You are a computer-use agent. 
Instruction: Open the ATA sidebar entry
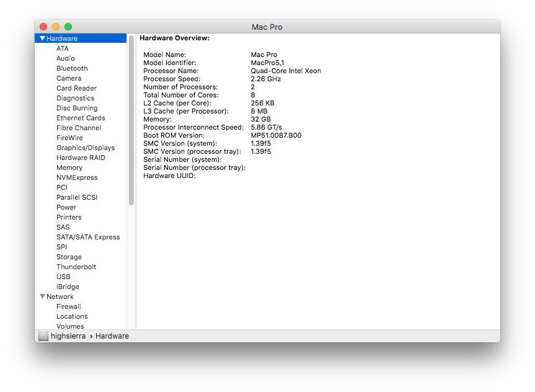tap(63, 48)
